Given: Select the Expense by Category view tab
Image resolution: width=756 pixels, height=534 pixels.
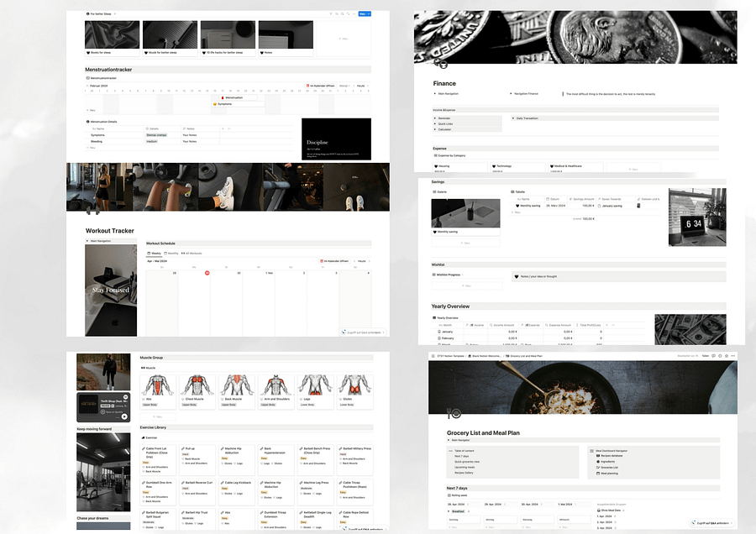Looking at the screenshot, I should click(x=450, y=155).
